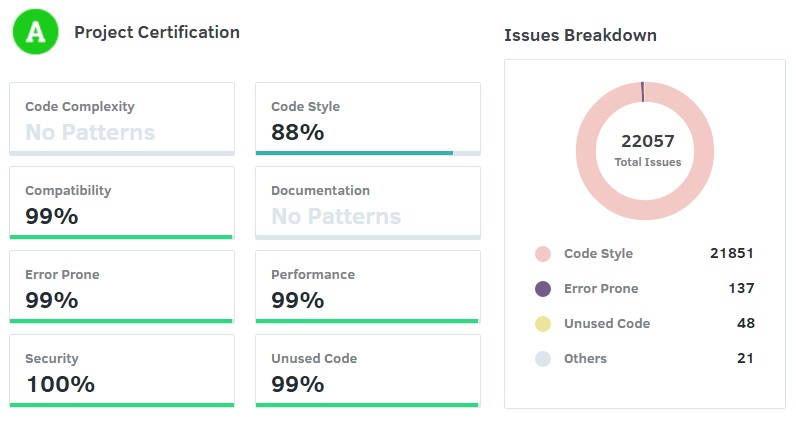Click the Error Prone 99% card

pos(122,287)
